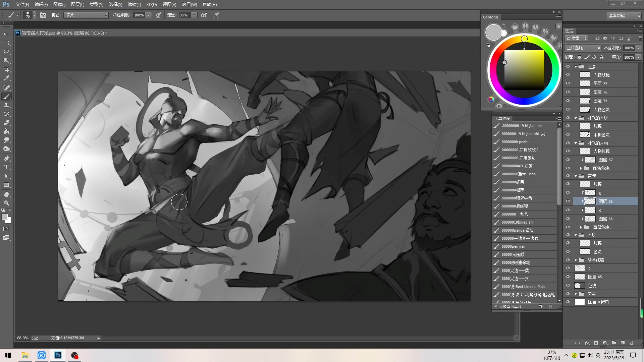Select the Clone Stamp tool
The image size is (644, 362).
(6, 105)
